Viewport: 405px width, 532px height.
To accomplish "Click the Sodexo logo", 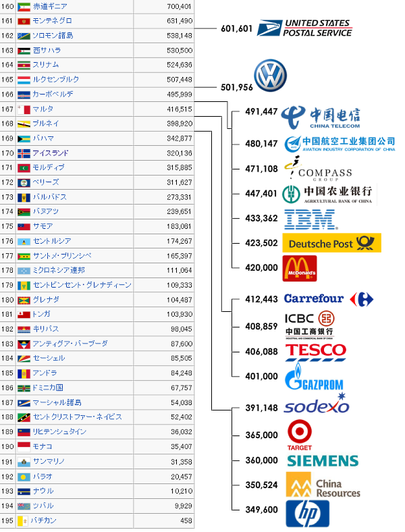I will click(x=317, y=404).
